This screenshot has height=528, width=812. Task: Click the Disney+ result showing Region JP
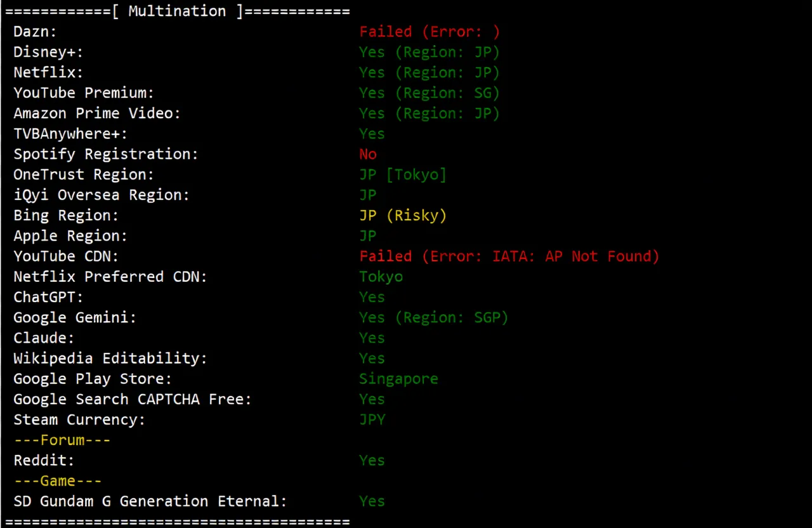[429, 51]
